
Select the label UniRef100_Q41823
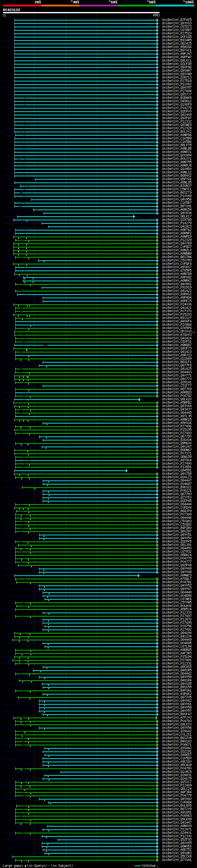[x=177, y=226]
